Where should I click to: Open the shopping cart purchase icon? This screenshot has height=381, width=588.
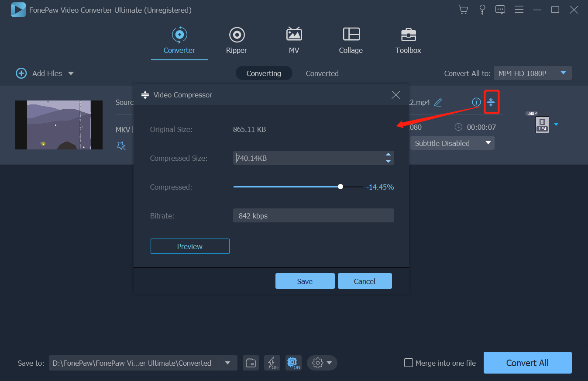click(463, 10)
